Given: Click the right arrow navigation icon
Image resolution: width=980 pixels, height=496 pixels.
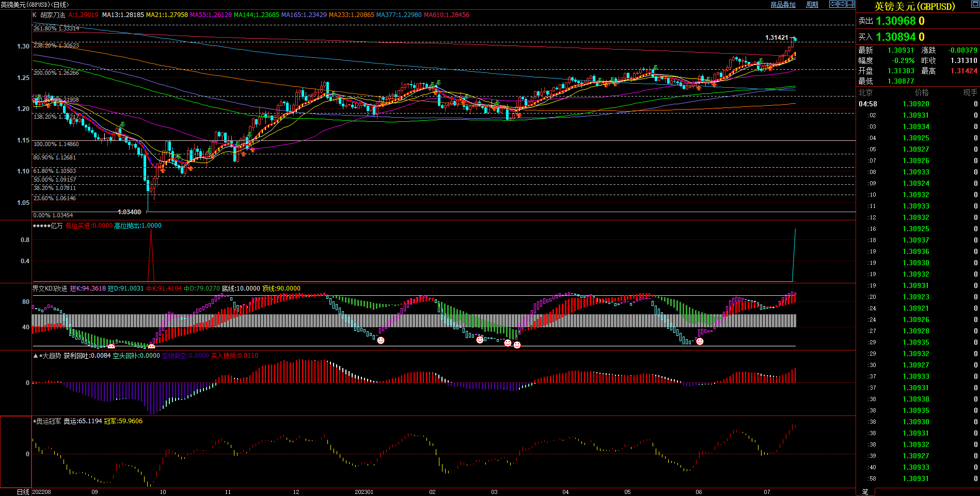Looking at the screenshot, I should 842,4.
